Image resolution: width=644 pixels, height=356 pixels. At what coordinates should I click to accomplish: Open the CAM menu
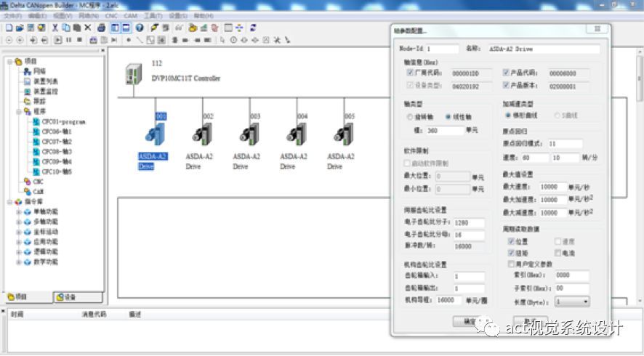131,16
